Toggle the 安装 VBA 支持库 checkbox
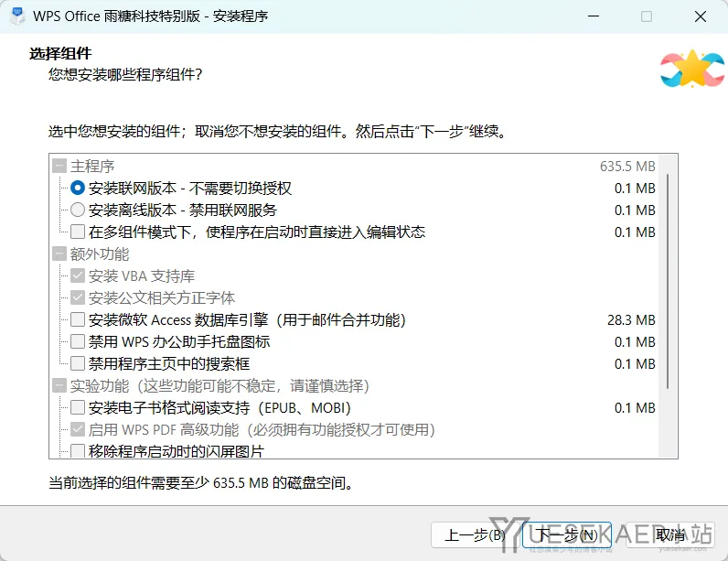Image resolution: width=728 pixels, height=561 pixels. coord(78,275)
